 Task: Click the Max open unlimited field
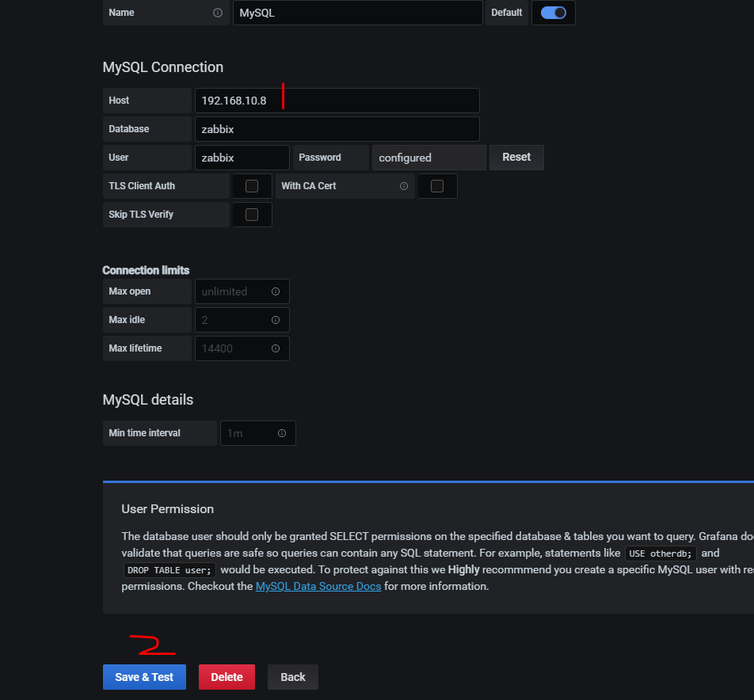pyautogui.click(x=242, y=291)
